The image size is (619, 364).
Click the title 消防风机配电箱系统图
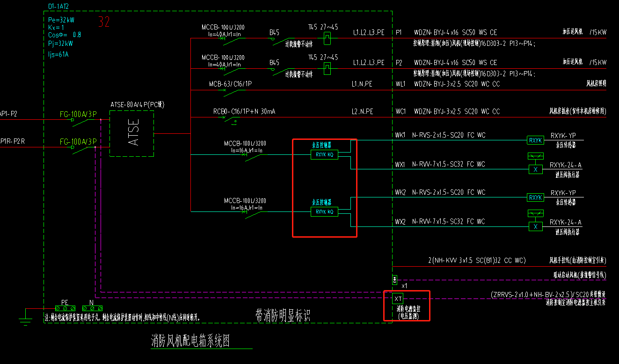(x=190, y=340)
